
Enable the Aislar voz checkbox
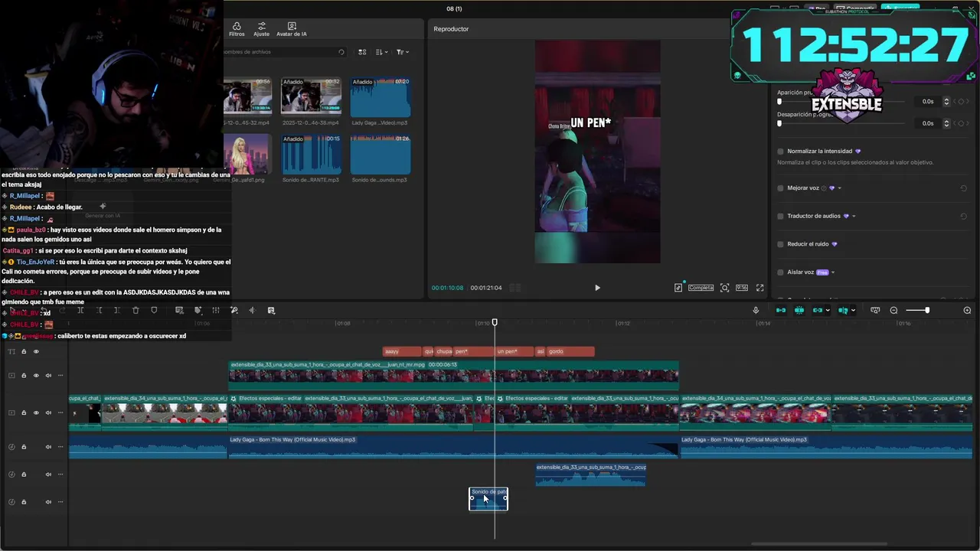(780, 272)
